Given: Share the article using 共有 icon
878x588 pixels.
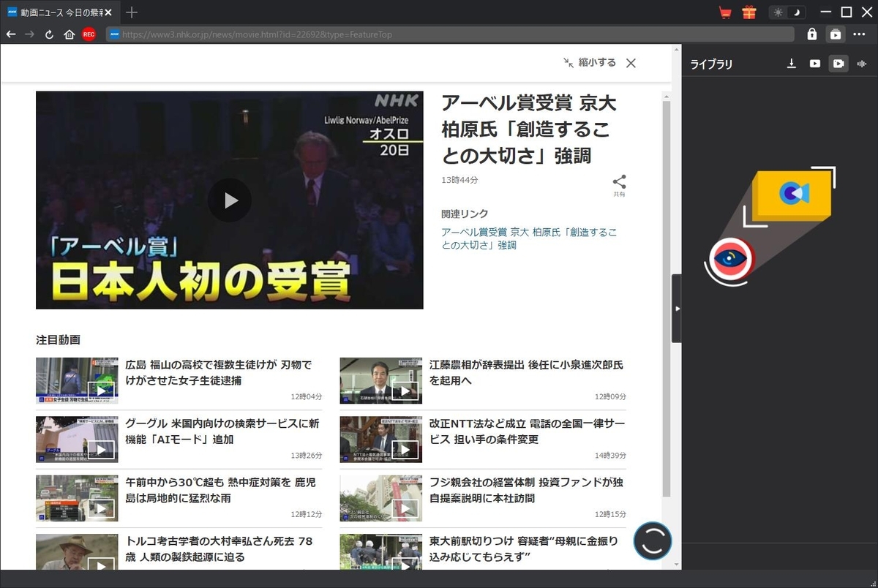Looking at the screenshot, I should point(619,186).
